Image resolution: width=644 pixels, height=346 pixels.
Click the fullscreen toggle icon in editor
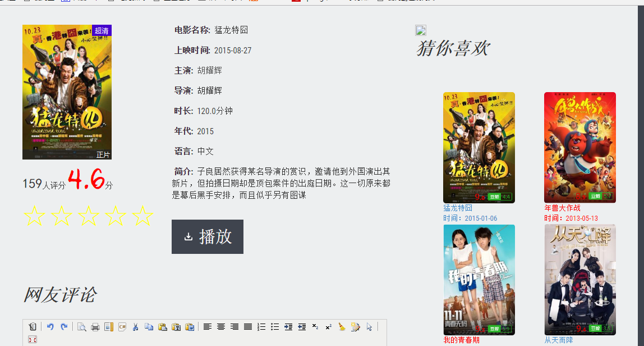pos(32,340)
